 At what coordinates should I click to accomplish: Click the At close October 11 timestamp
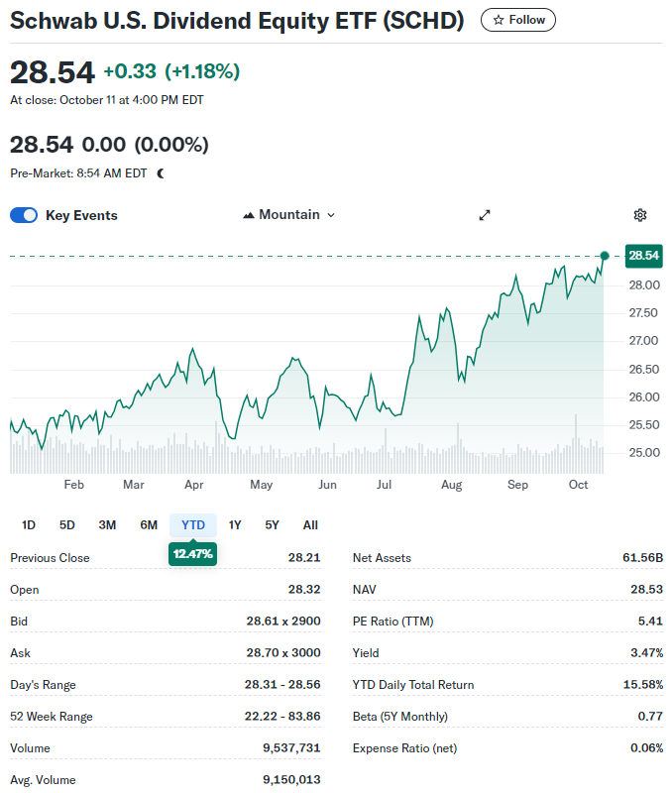[x=107, y=100]
